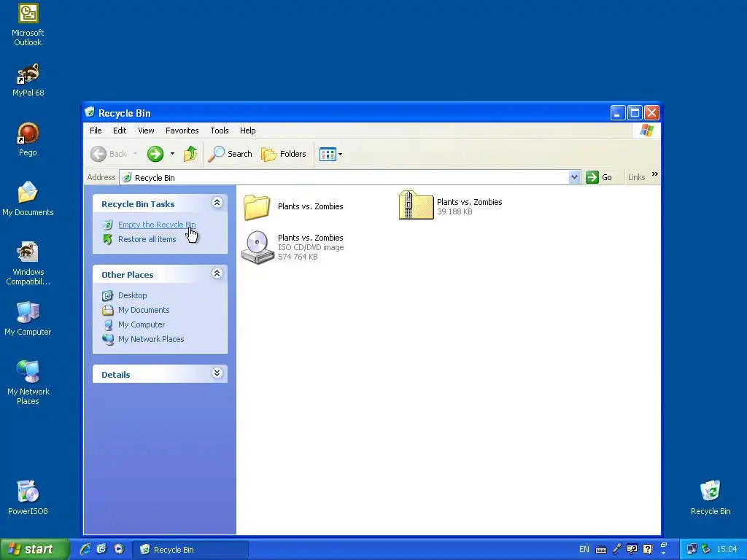Click the Help question mark tray icon
Image resolution: width=747 pixels, height=560 pixels.
click(x=648, y=550)
